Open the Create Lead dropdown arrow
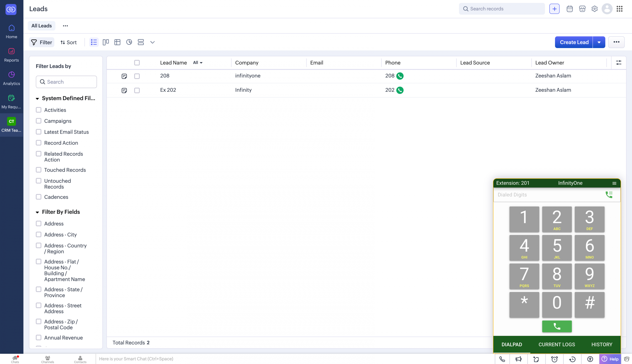 pos(599,42)
